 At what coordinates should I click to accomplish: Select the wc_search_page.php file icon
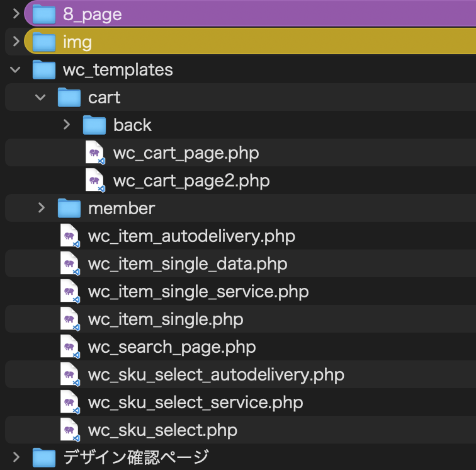pos(70,347)
